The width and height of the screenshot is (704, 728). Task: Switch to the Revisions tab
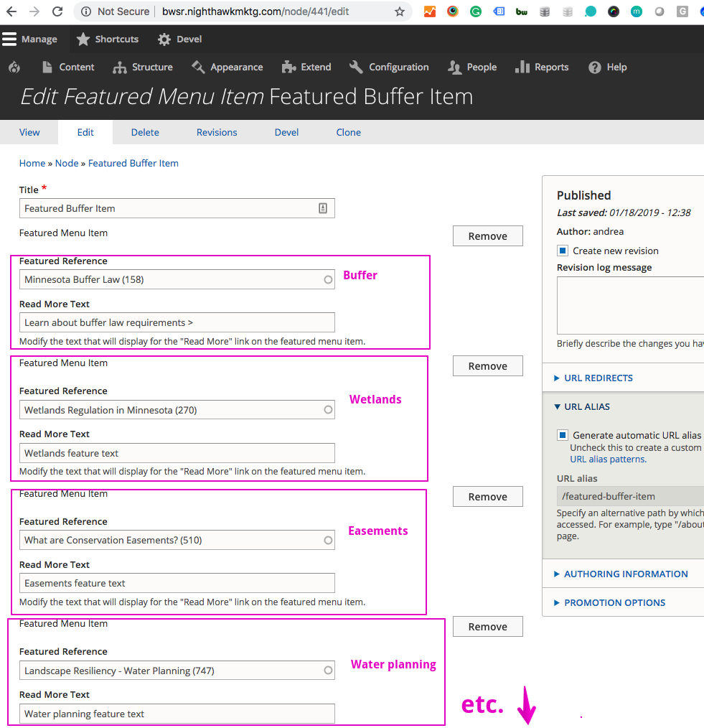click(x=217, y=133)
